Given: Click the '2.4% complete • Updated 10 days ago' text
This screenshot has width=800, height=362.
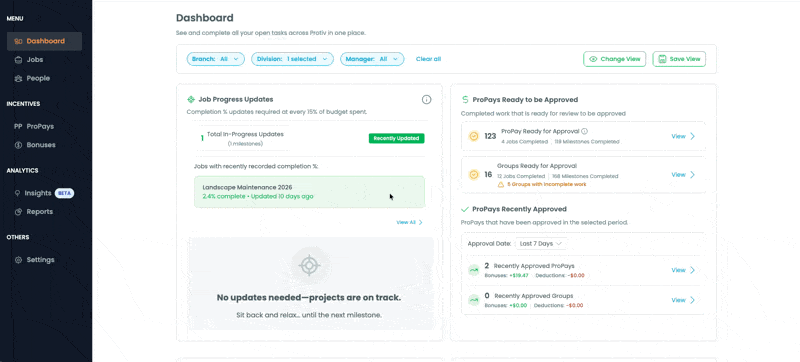Looking at the screenshot, I should pyautogui.click(x=258, y=196).
